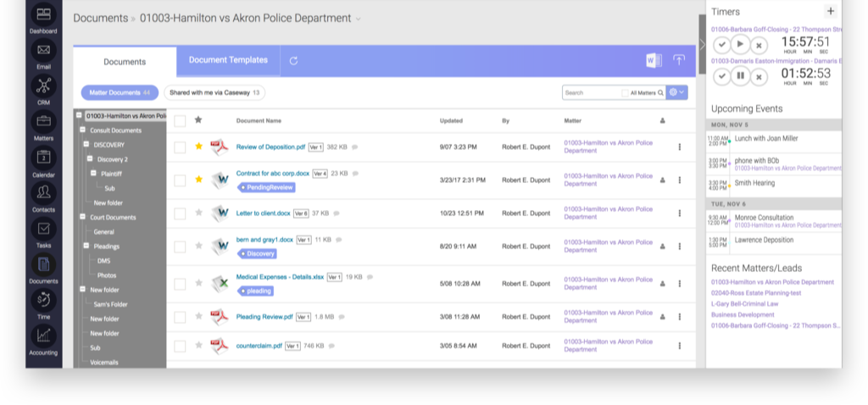Click the shared-user icon on the Contract for abc corp.docx row
This screenshot has width=868, height=405.
(663, 180)
